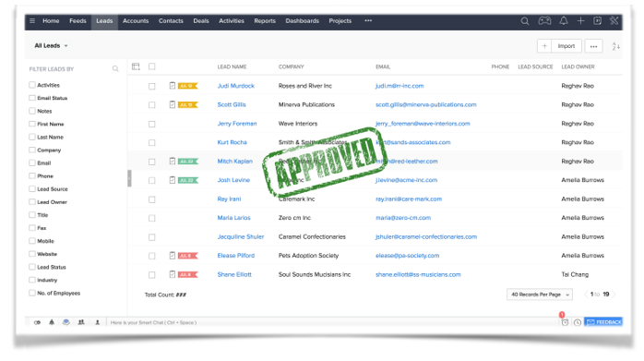Open the column manager table icon
This screenshot has width=644, height=361.
[136, 66]
